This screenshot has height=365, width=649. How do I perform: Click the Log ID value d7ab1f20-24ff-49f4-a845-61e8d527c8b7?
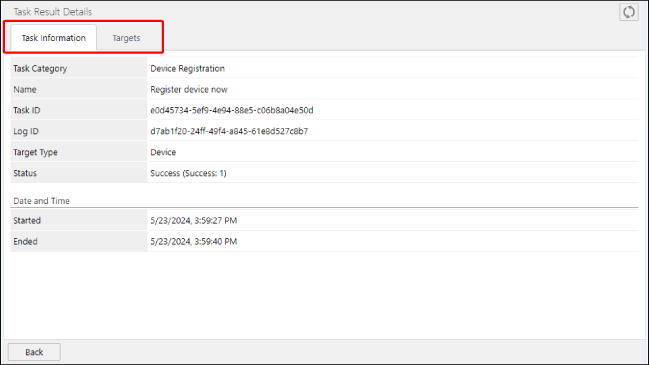tap(229, 131)
